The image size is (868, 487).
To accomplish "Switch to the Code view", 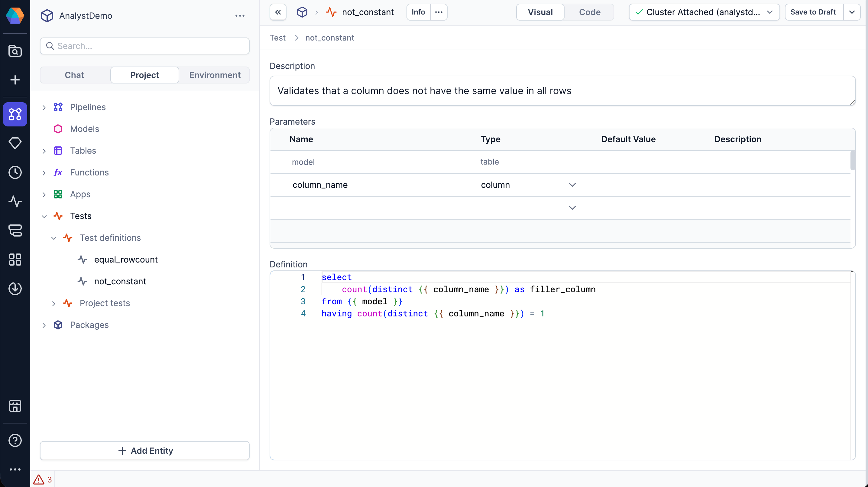I will (589, 12).
